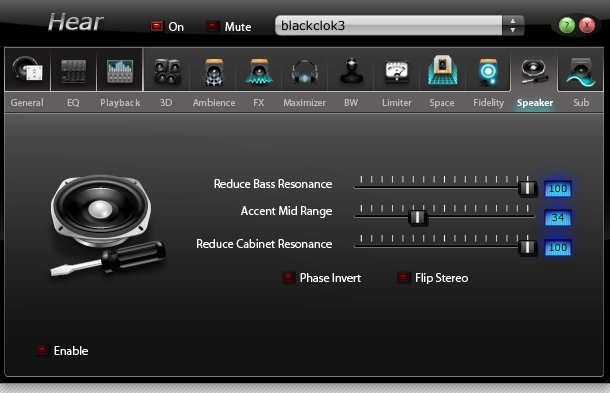The width and height of the screenshot is (610, 393).
Task: Select the Limiter meter icon
Action: pos(396,71)
